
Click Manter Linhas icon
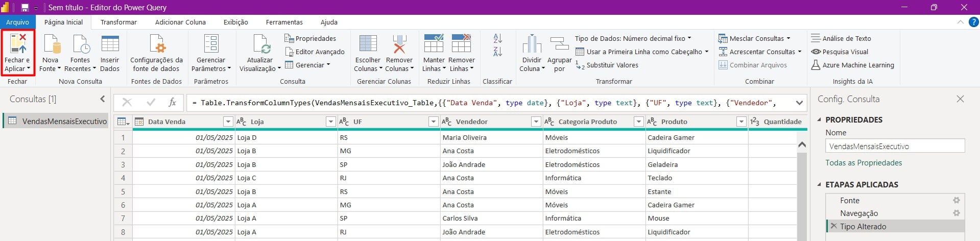pyautogui.click(x=434, y=44)
